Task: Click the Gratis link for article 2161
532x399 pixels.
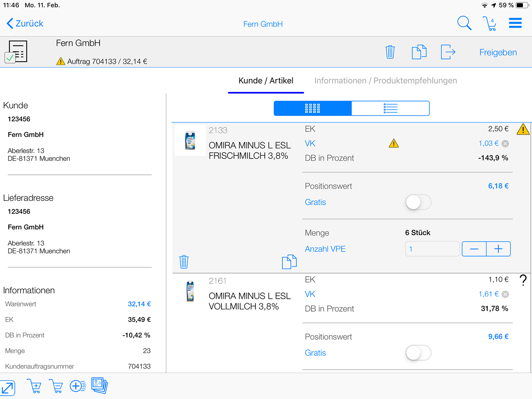Action: (x=315, y=353)
